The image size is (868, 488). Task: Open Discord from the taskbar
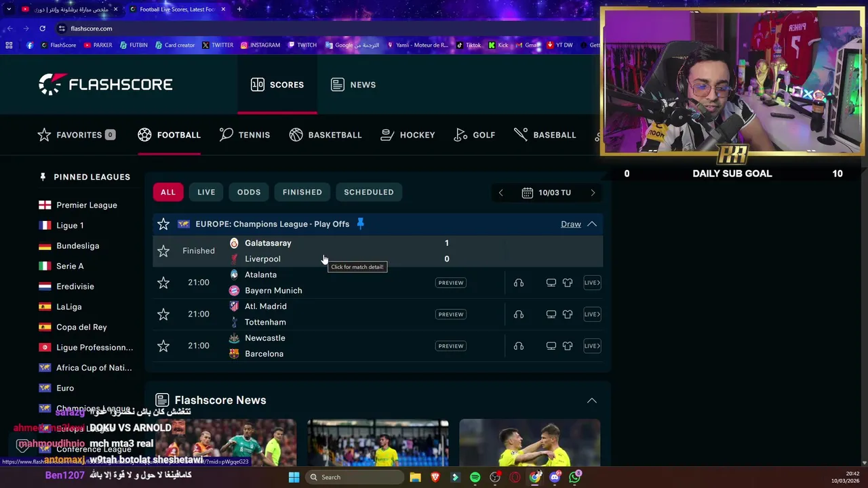[x=555, y=477]
